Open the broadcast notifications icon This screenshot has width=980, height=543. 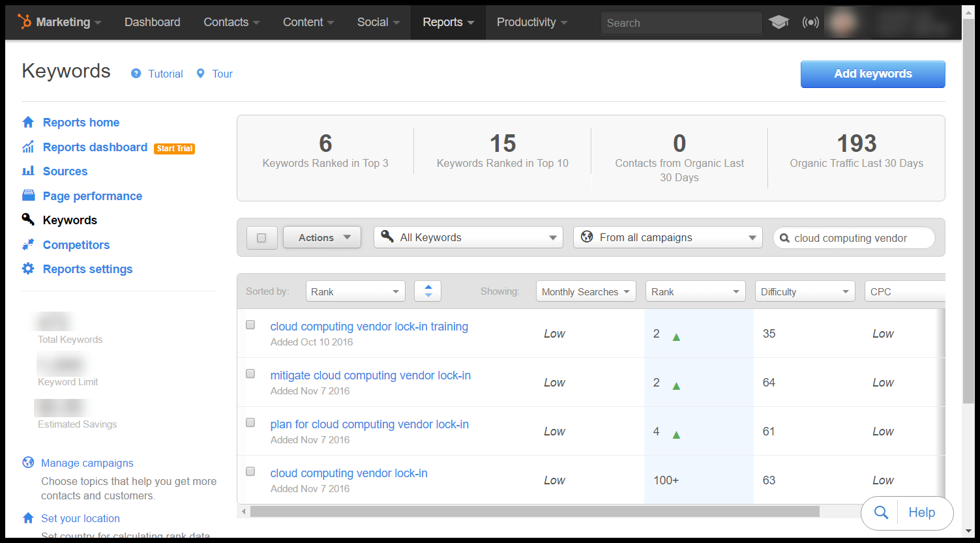810,22
